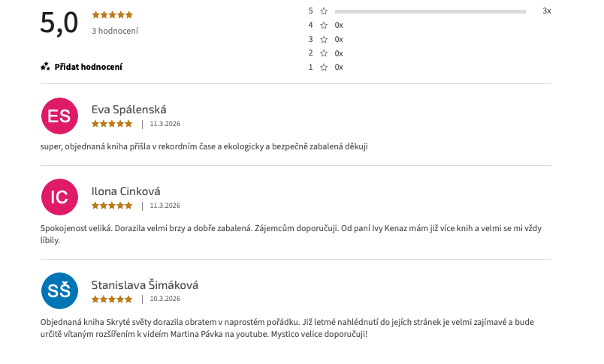
Task: Click the ES avatar of Eva Spálenská
Action: (59, 116)
